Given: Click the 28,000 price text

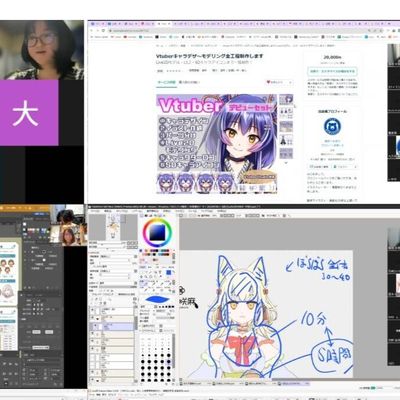Looking at the screenshot, I should 332,57.
